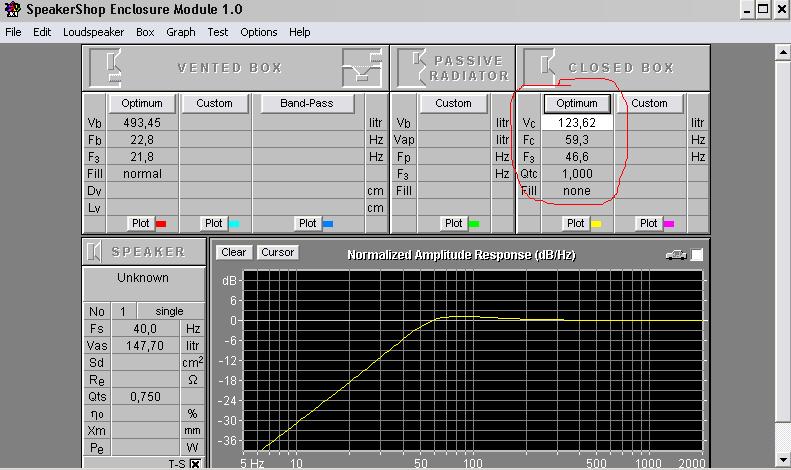Open the Options menu
The width and height of the screenshot is (791, 470).
258,32
